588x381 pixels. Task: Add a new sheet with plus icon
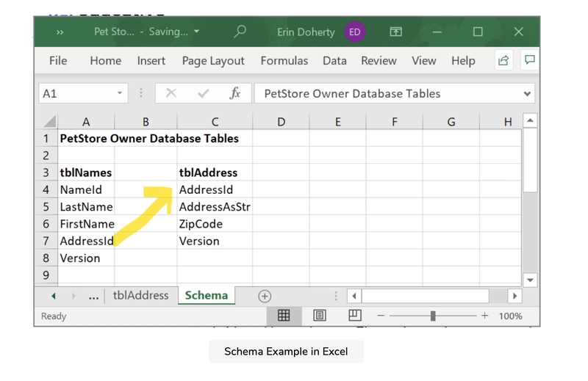[265, 296]
